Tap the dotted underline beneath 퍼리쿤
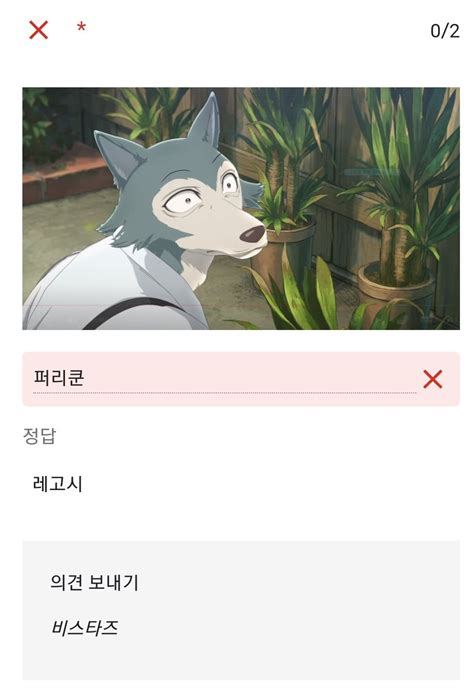Viewport: 474px width, 699px height. 224,393
